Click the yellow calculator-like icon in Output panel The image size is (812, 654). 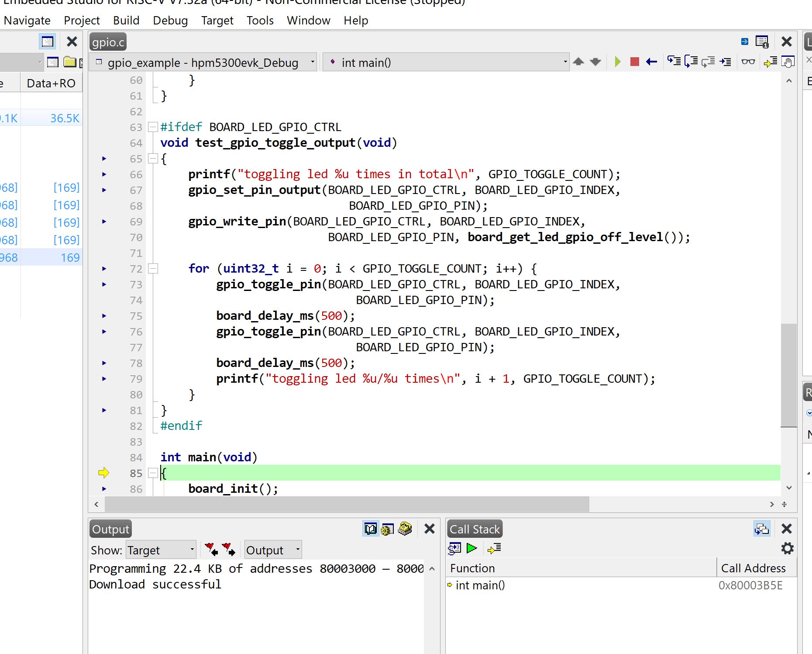coord(405,529)
